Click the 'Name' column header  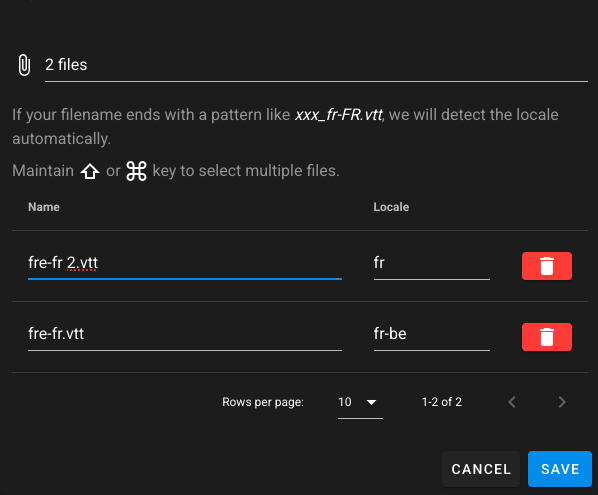[44, 207]
